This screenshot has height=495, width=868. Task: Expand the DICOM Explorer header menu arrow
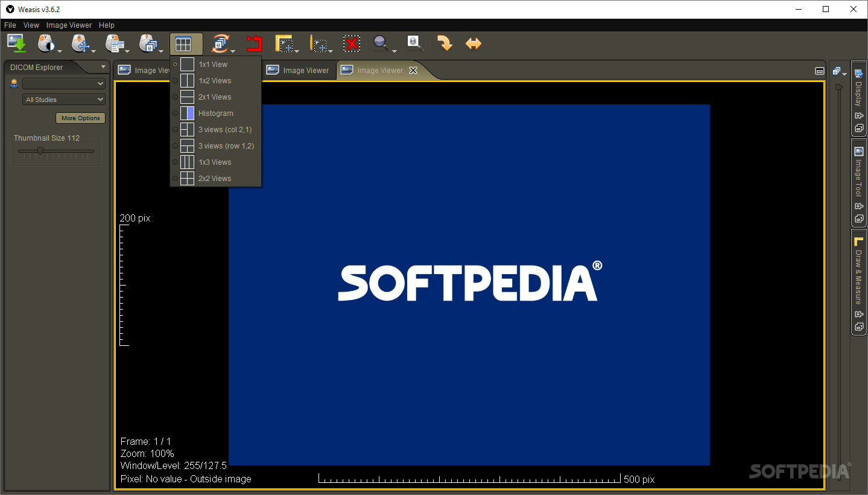103,67
